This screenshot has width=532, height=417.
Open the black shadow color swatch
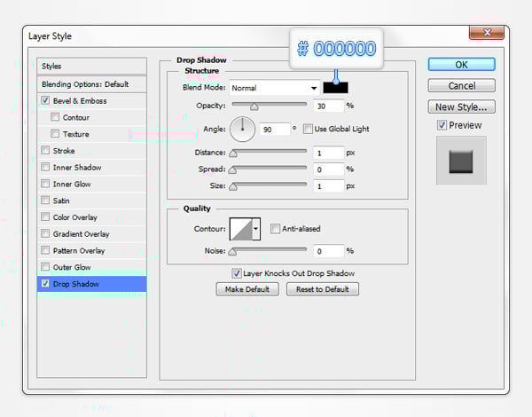pos(336,88)
